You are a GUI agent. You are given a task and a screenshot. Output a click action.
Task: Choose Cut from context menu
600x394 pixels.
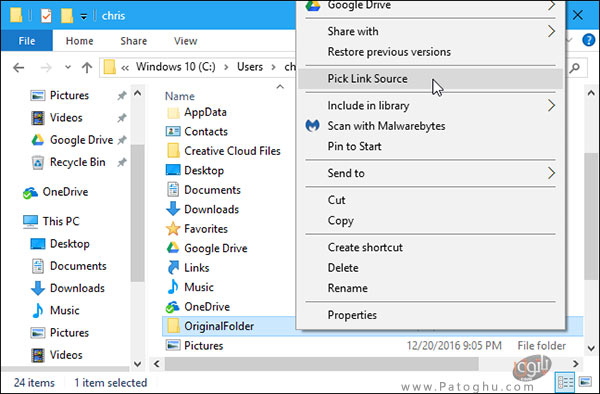coord(431,200)
